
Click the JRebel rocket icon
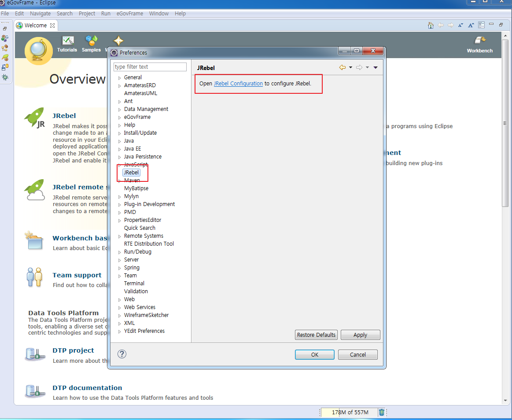[35, 118]
